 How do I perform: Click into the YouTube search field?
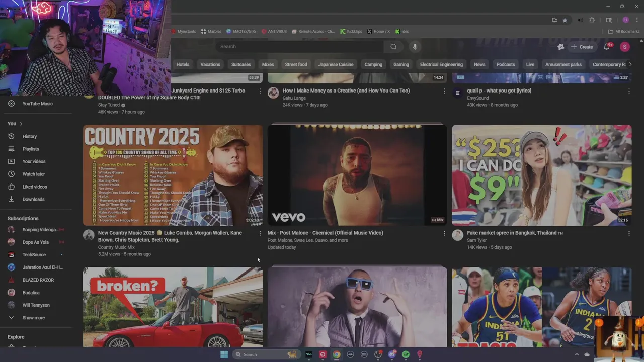[300, 47]
